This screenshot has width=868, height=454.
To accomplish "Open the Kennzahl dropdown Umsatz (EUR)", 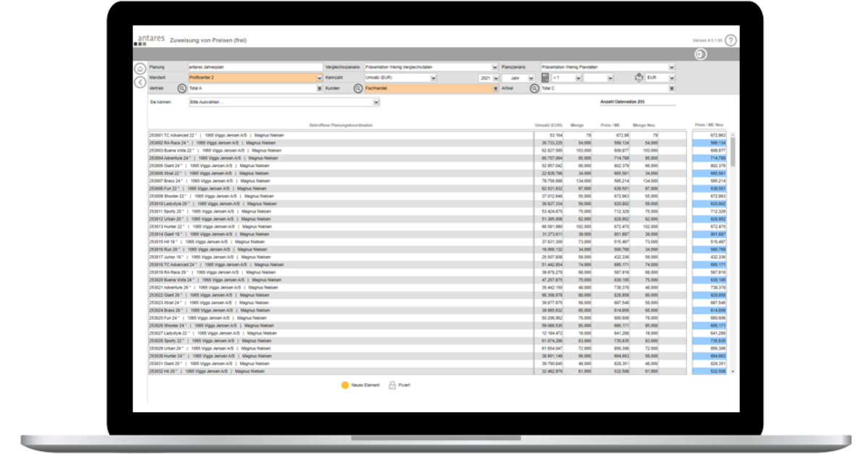I will pyautogui.click(x=401, y=77).
